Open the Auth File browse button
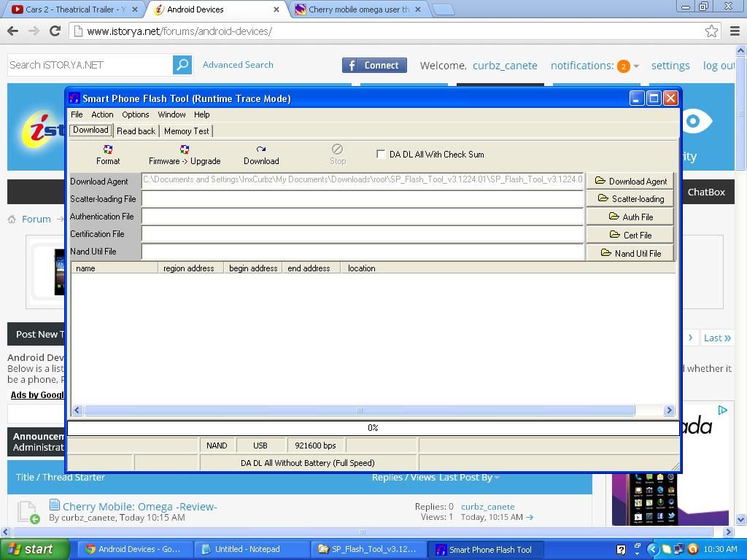 (630, 217)
